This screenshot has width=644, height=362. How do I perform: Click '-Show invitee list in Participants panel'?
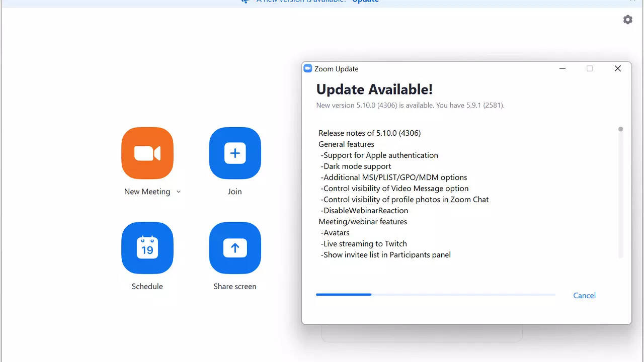pyautogui.click(x=386, y=255)
